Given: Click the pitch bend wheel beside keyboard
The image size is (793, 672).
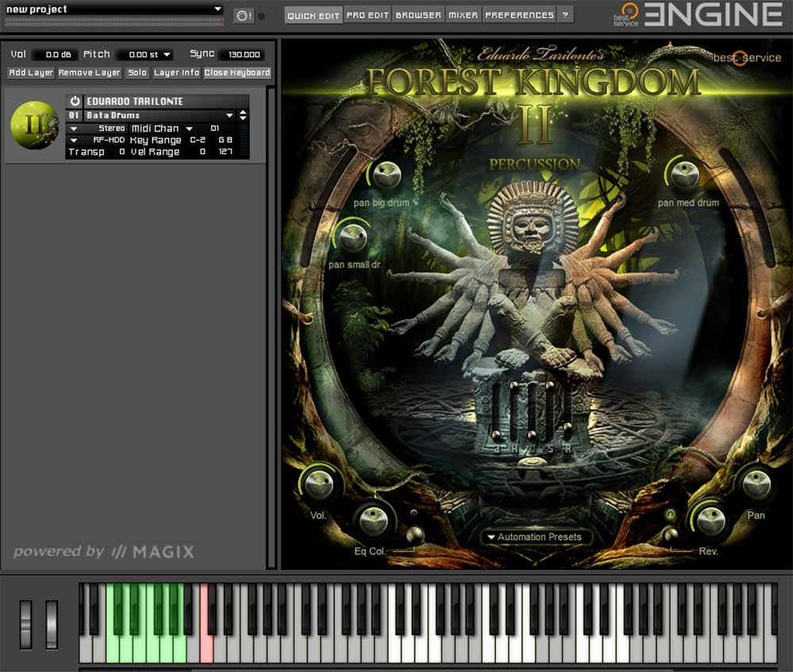Looking at the screenshot, I should [x=26, y=624].
